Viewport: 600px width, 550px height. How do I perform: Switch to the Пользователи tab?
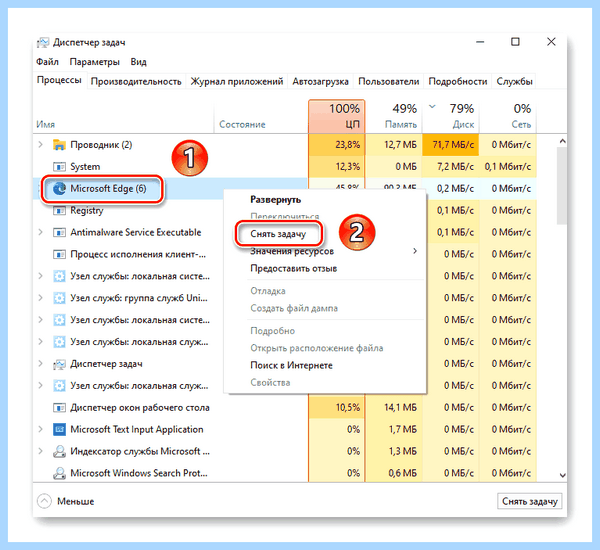[388, 82]
